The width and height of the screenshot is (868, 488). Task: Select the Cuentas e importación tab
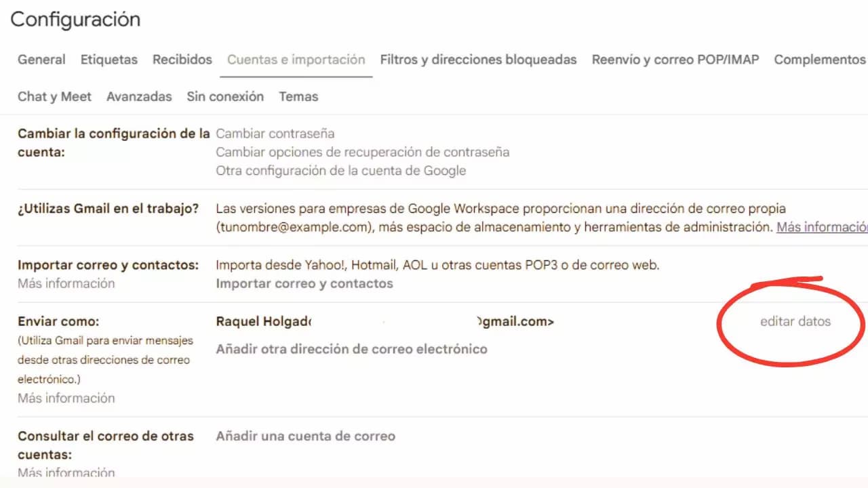pos(296,60)
